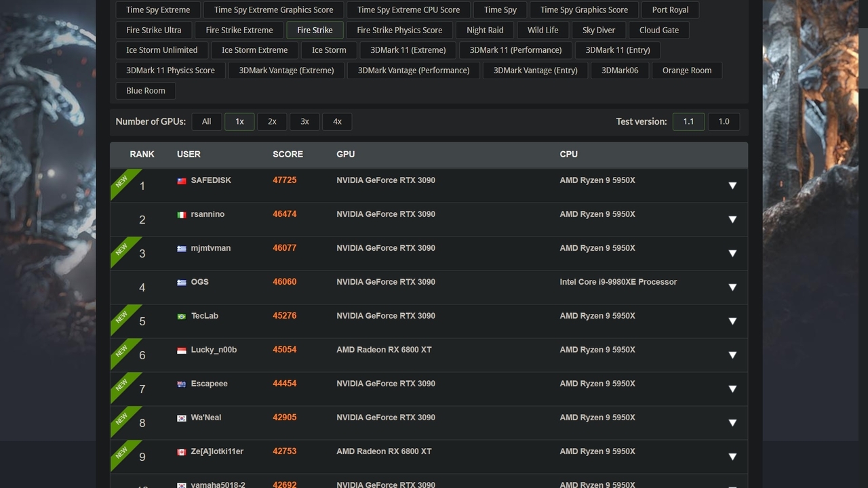The width and height of the screenshot is (868, 488).
Task: Click the NEW ribbon badge on rank 3
Action: pyautogui.click(x=121, y=249)
